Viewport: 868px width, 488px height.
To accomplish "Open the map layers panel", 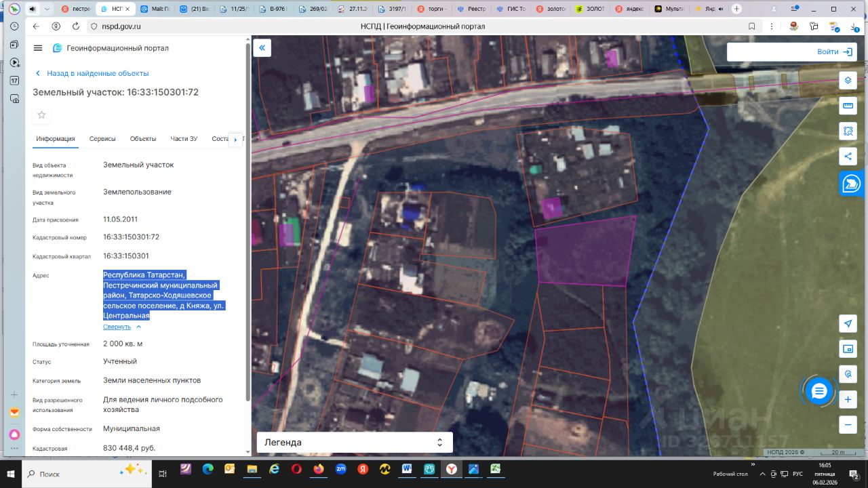I will [x=847, y=81].
